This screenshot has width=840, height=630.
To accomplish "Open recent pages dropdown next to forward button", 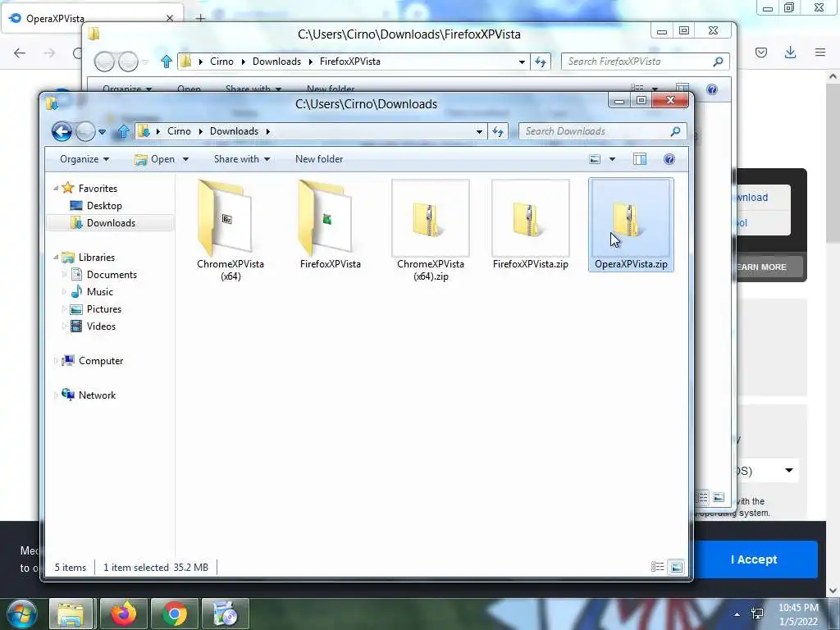I will (102, 131).
